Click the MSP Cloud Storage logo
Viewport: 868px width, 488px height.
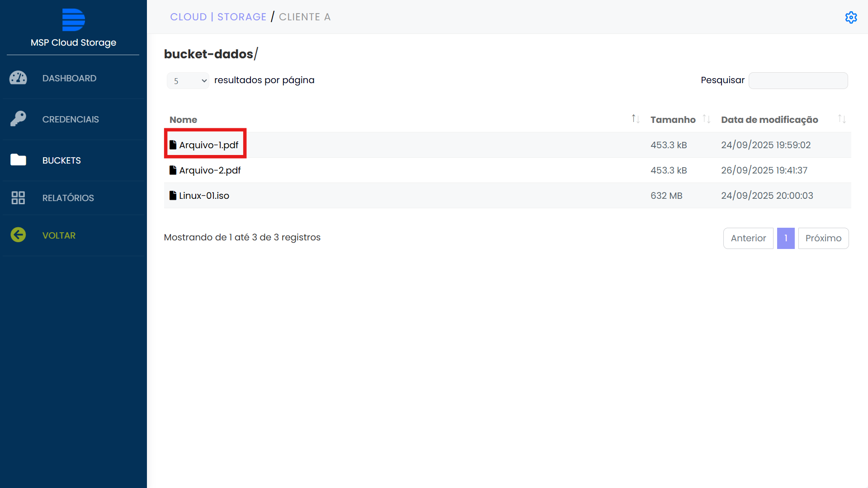pyautogui.click(x=73, y=20)
